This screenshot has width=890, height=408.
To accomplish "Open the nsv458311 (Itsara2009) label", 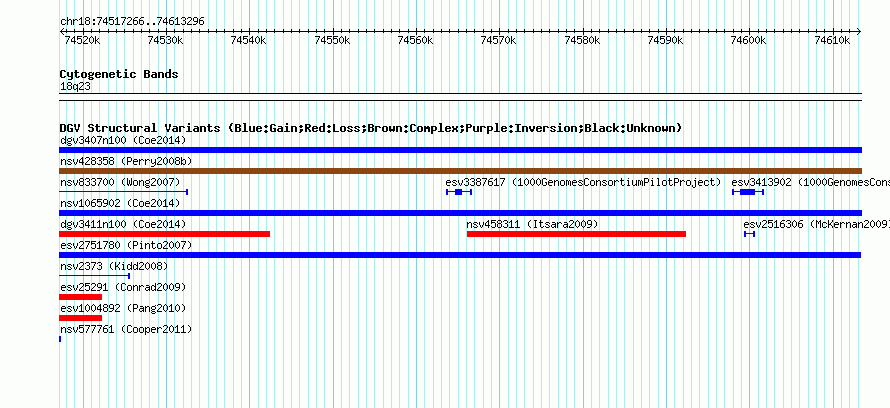I will (532, 224).
